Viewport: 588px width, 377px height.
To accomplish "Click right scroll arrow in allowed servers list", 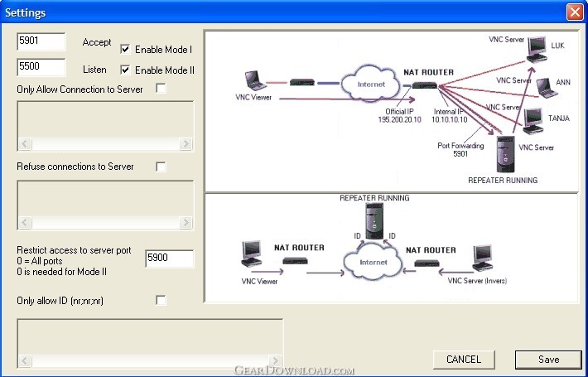I will [x=186, y=143].
